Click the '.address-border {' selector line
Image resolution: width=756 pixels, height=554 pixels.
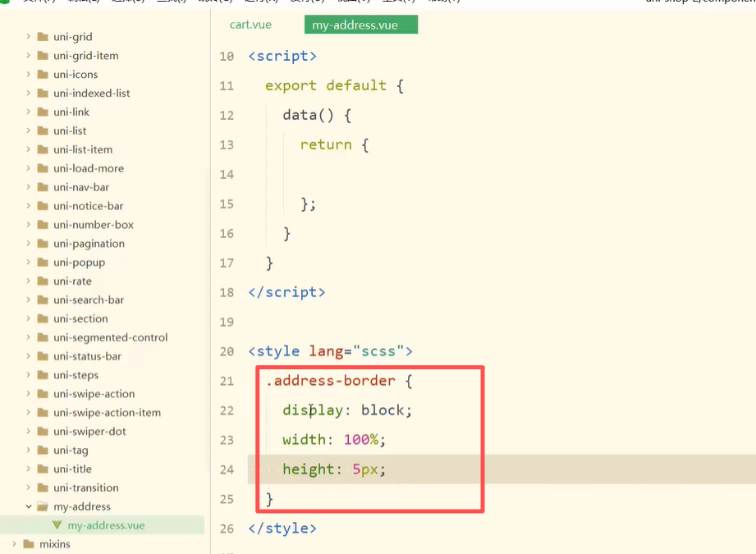click(339, 381)
